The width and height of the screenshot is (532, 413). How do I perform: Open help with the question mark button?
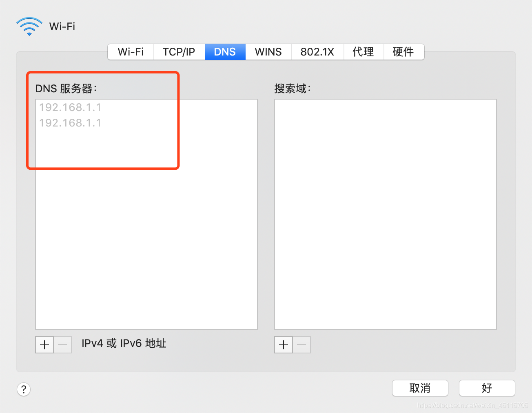(24, 389)
